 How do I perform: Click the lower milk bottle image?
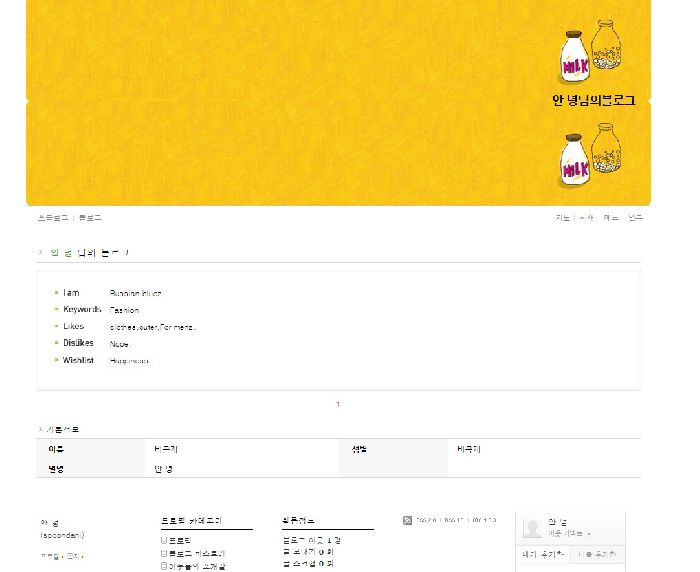coord(575,160)
